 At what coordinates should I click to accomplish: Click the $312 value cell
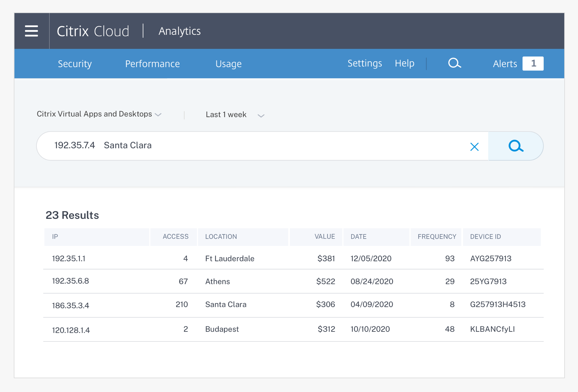tap(326, 329)
